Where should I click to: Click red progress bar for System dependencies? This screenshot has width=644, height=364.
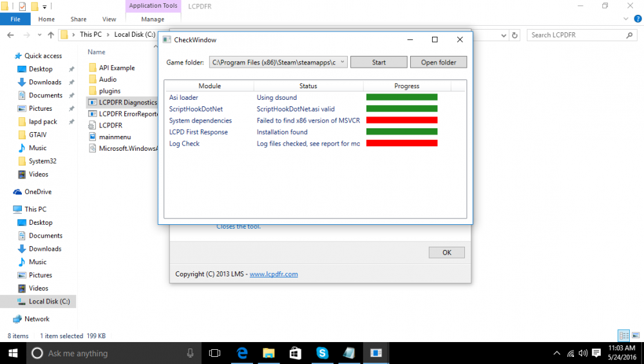[402, 120]
